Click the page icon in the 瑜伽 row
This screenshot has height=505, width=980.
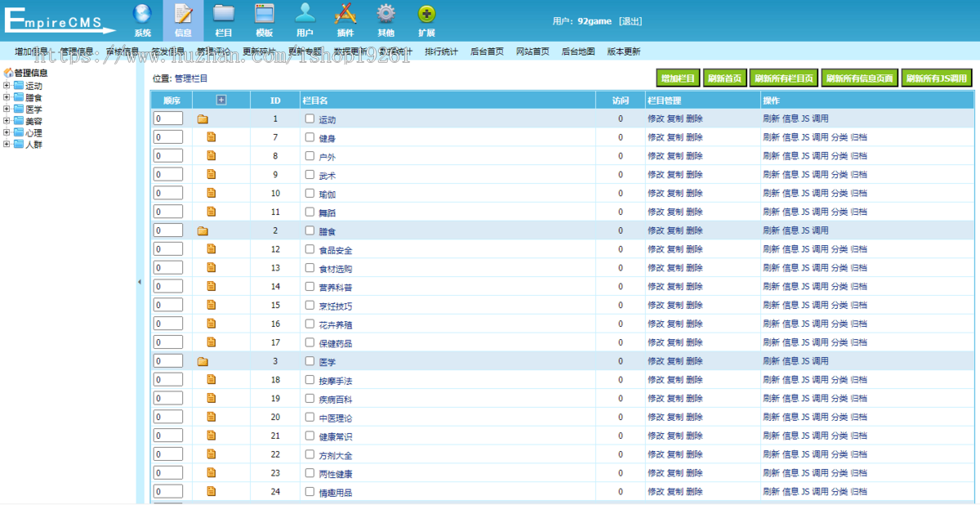[x=212, y=193]
